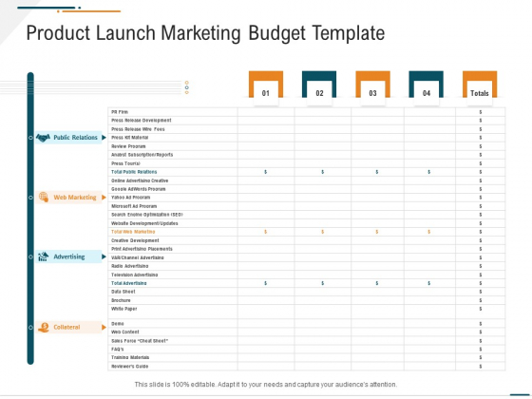Click Google AdWords Program row

click(x=306, y=189)
